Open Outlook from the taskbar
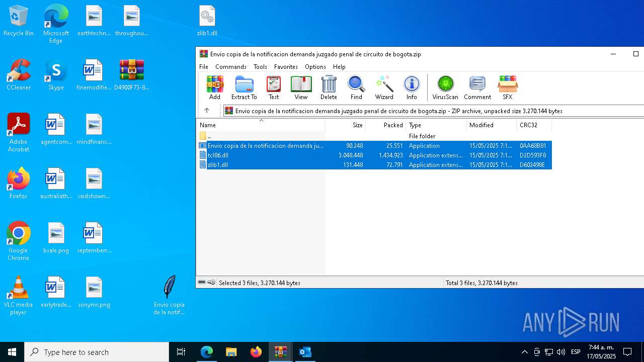644x362 pixels. [x=305, y=352]
